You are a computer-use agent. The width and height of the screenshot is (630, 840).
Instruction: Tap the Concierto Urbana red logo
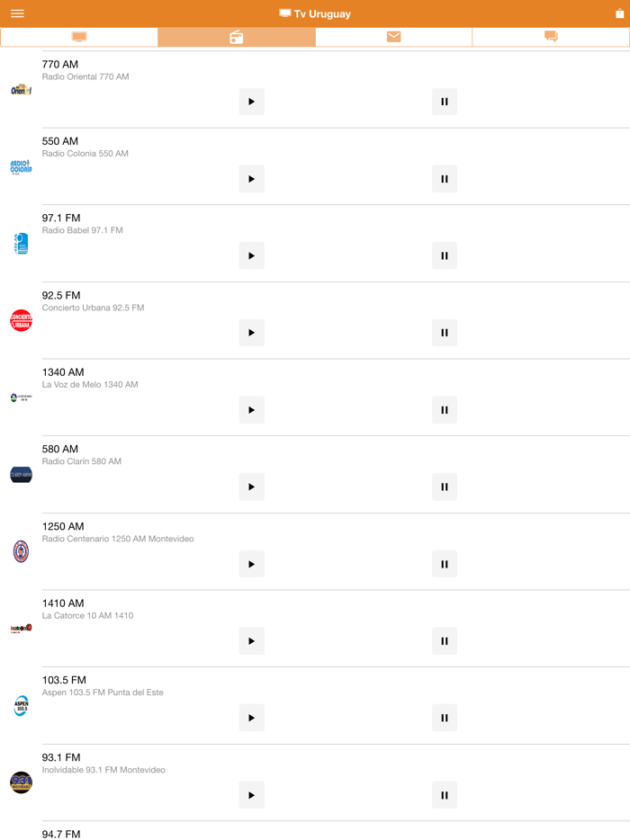point(21,320)
